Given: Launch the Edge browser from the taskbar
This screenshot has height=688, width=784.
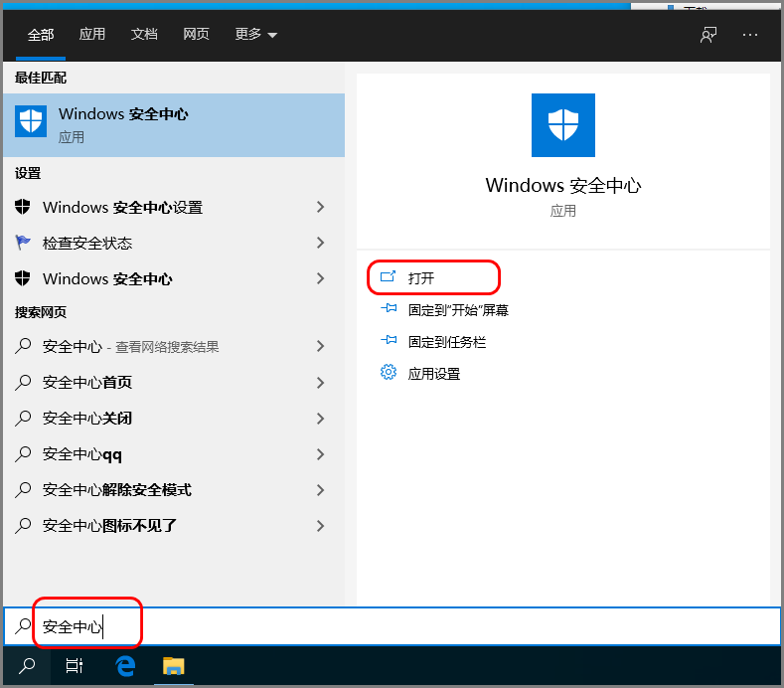Looking at the screenshot, I should 125,666.
